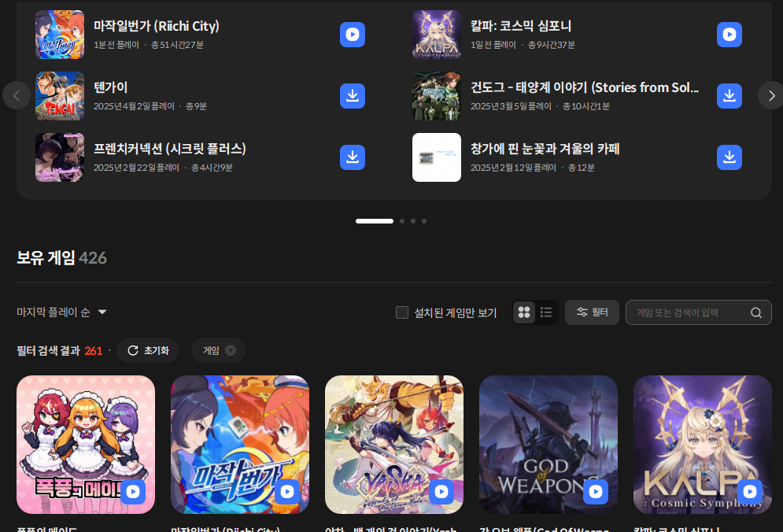Play 폭풍의 메이드 from grid card
This screenshot has width=783, height=532.
[133, 492]
